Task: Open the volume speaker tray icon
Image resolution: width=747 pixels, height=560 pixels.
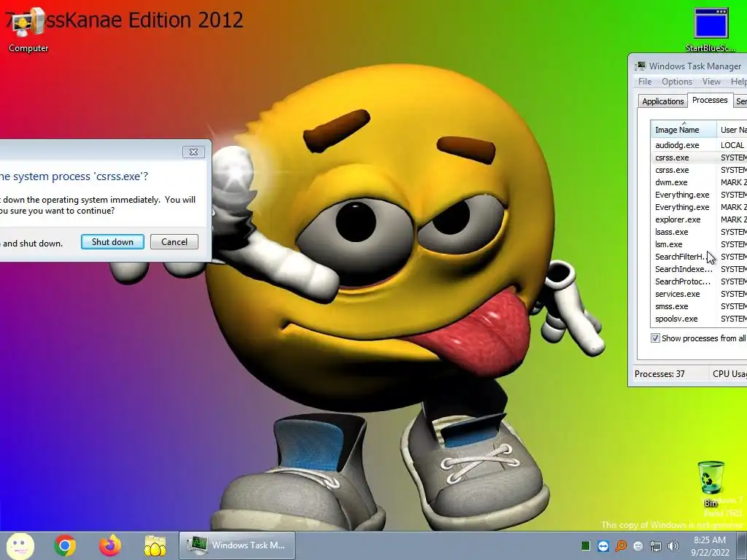Action: (x=673, y=546)
